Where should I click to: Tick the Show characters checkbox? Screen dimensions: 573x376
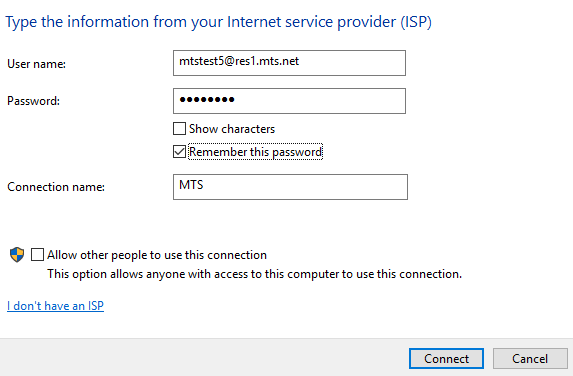tap(179, 129)
